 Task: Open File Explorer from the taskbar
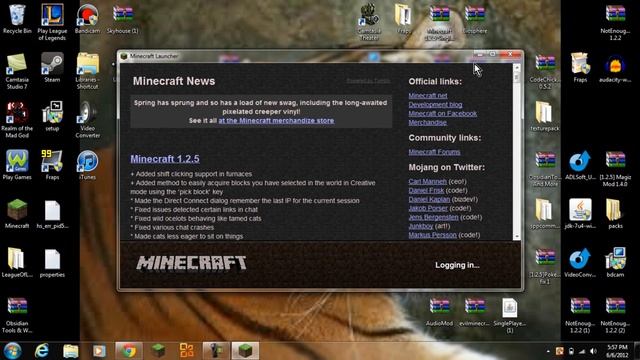(x=70, y=351)
